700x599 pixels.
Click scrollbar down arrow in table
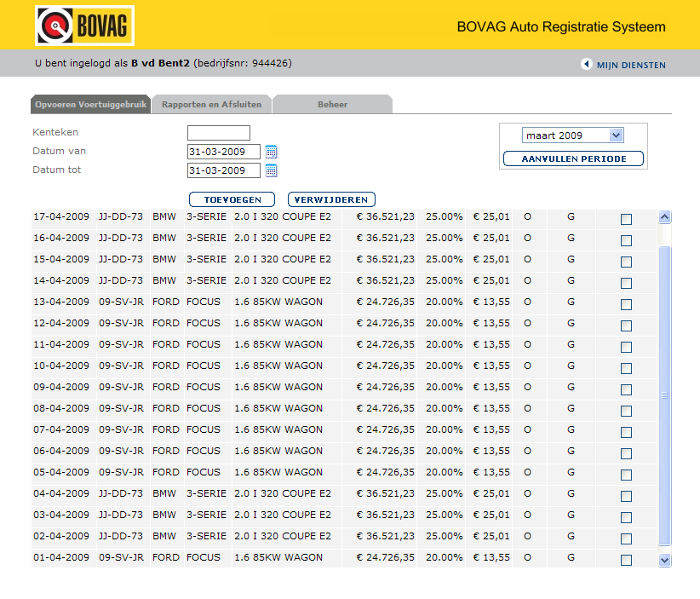(x=665, y=560)
